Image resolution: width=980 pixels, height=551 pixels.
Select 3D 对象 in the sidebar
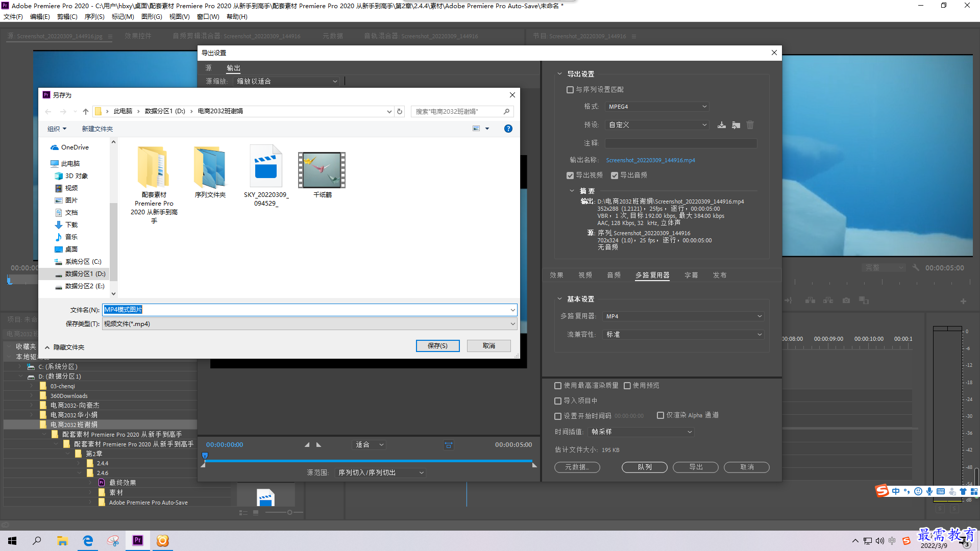[x=71, y=176]
